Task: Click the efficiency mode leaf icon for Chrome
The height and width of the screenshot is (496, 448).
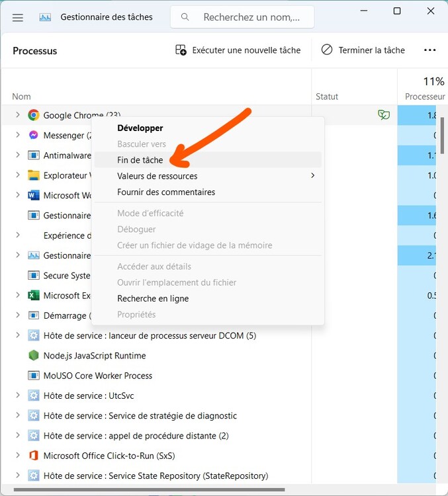Action: (x=383, y=114)
